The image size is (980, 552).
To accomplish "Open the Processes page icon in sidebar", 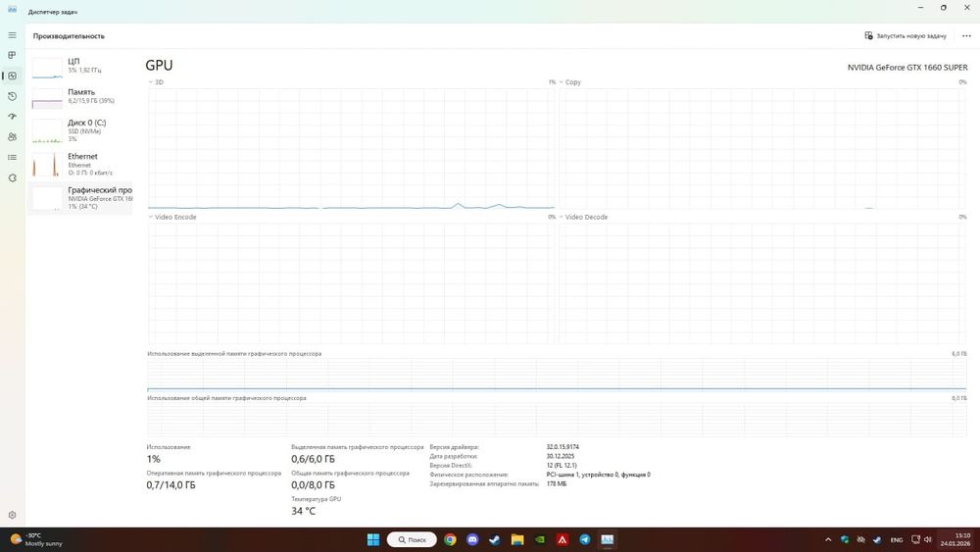I will [12, 56].
